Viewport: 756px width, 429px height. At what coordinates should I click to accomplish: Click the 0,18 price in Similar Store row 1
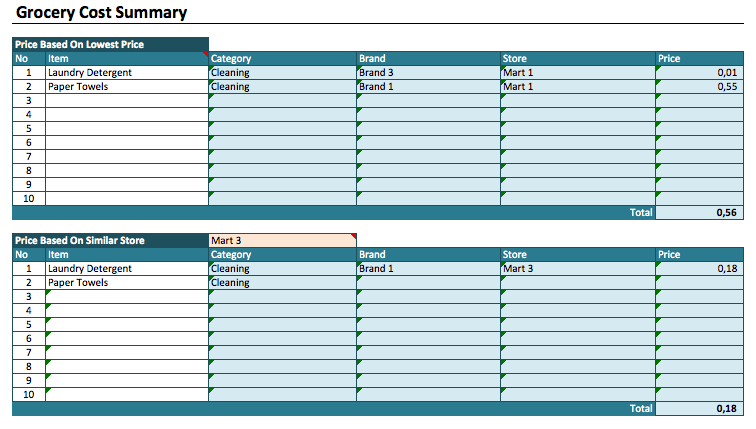click(x=700, y=269)
